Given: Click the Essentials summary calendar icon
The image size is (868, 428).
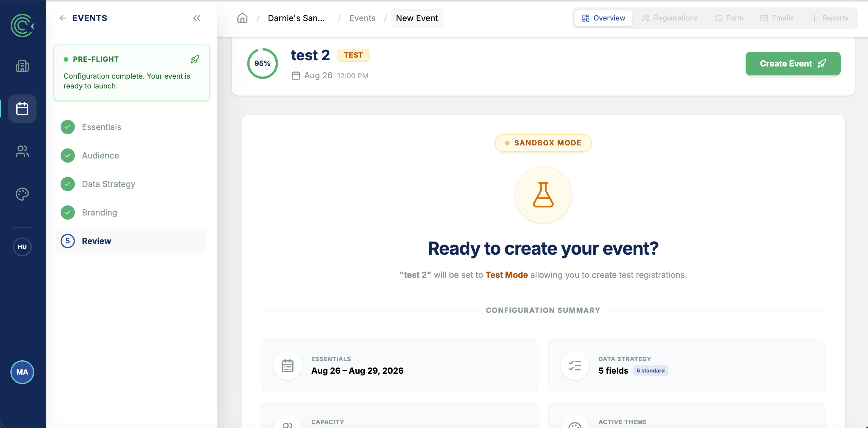Looking at the screenshot, I should tap(288, 366).
